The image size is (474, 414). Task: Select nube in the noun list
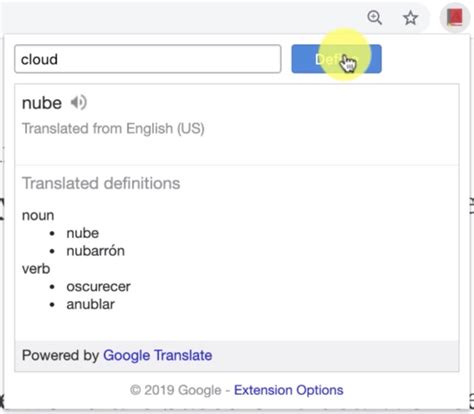(x=83, y=233)
